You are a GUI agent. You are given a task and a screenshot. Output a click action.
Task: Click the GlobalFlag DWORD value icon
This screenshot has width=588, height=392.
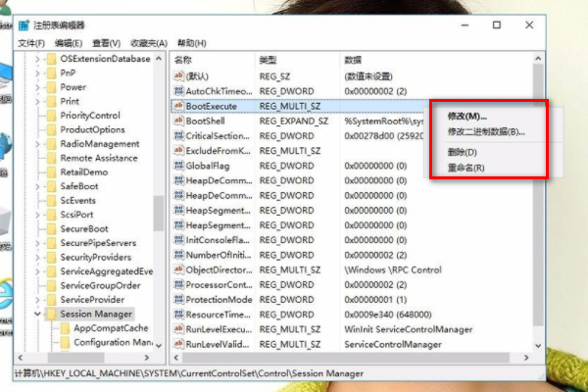coord(178,166)
